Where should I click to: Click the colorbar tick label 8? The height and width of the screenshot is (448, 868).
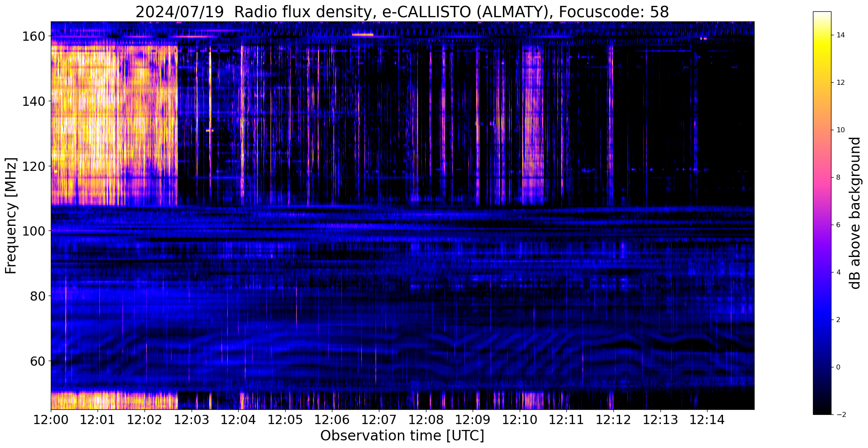[839, 178]
